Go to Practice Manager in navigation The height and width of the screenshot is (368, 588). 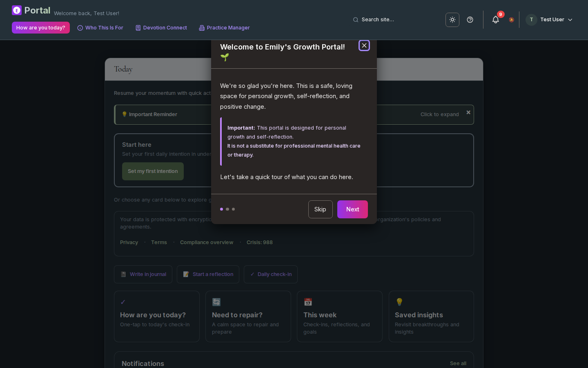224,28
